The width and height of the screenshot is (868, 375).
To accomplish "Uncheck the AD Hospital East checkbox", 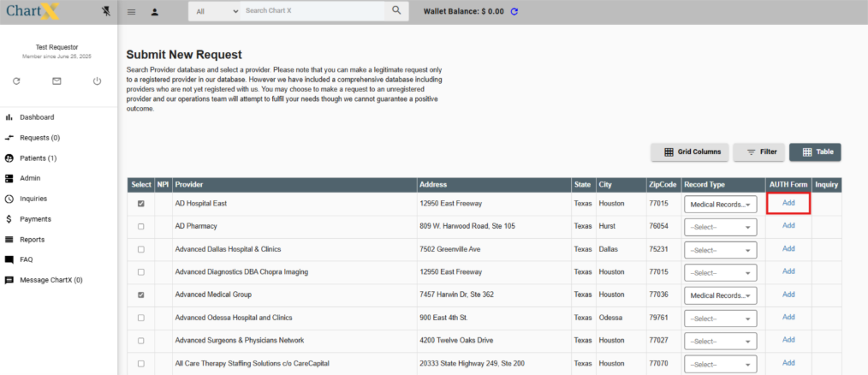I will coord(140,204).
